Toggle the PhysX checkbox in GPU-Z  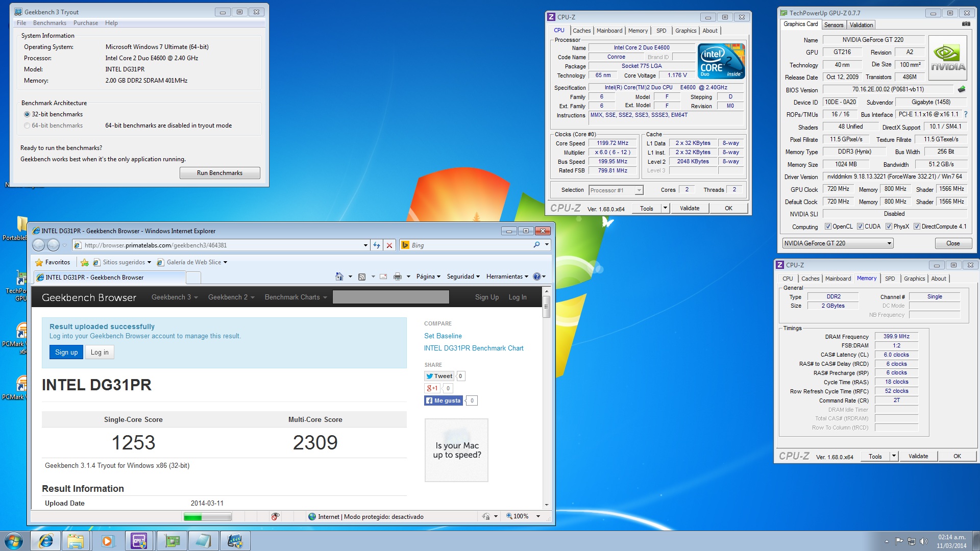click(889, 227)
